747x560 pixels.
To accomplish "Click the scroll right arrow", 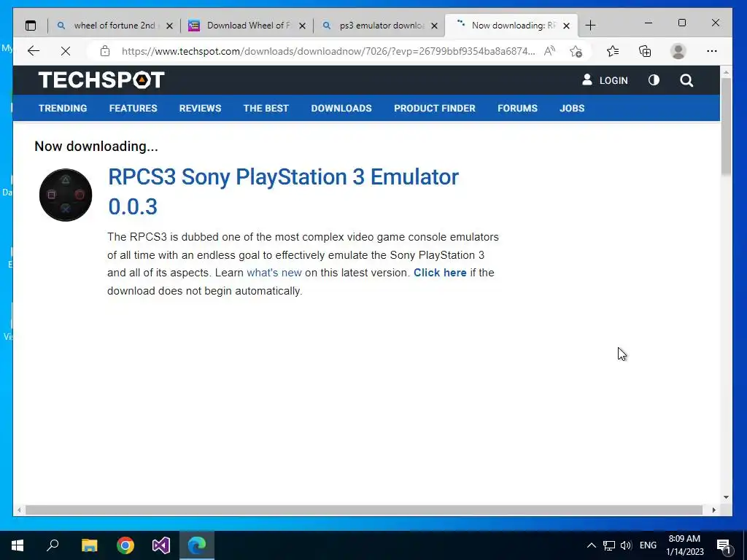I will click(x=713, y=510).
